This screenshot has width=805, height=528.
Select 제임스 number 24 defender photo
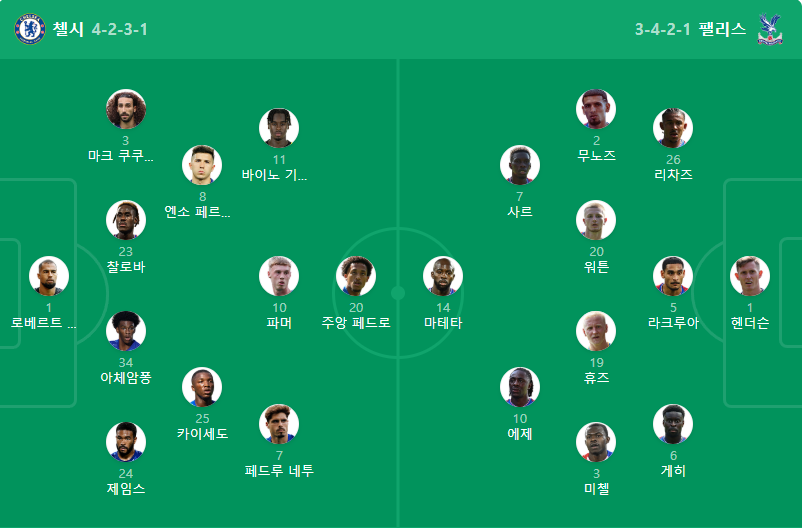pos(126,442)
